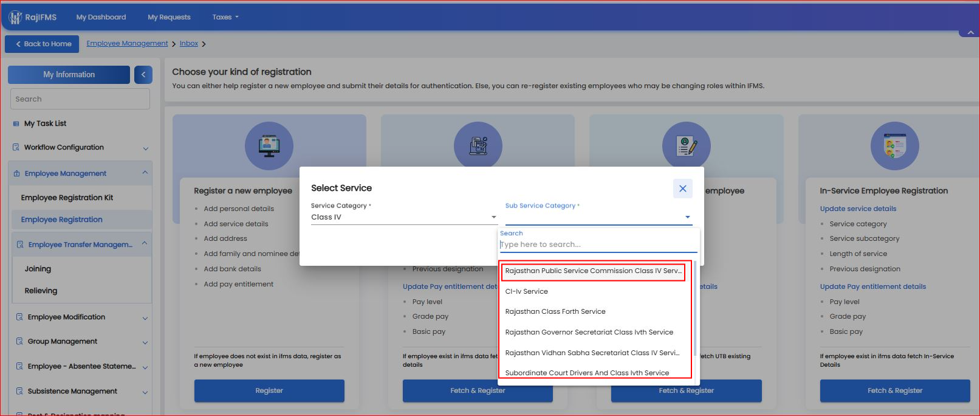Click the Subsistence Management icon
The height and width of the screenshot is (416, 980).
(19, 391)
